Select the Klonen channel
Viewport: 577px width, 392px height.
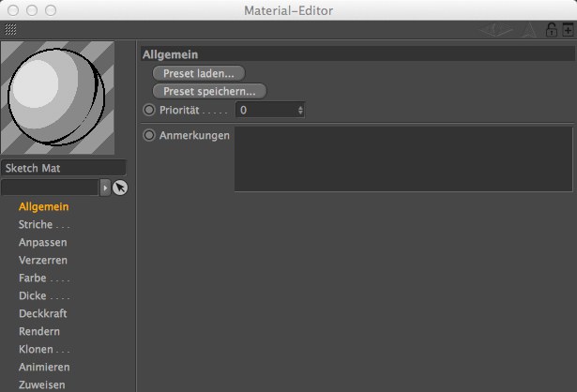(x=43, y=349)
